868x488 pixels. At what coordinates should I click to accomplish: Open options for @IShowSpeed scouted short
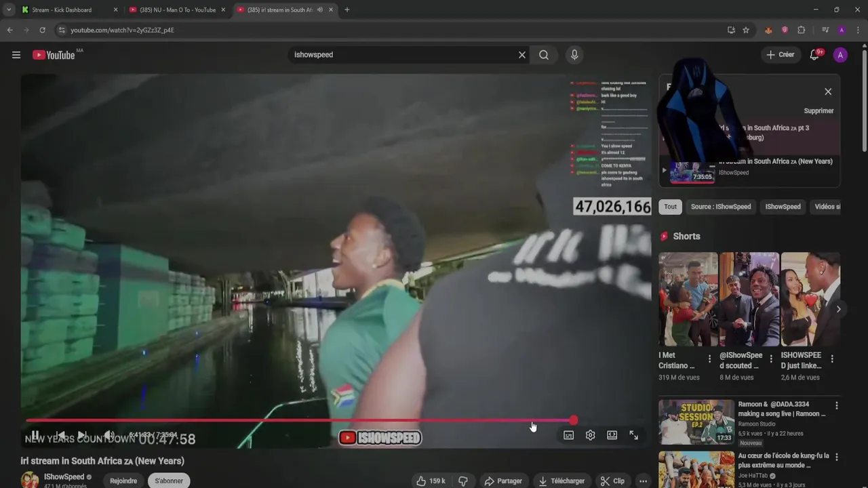771,359
